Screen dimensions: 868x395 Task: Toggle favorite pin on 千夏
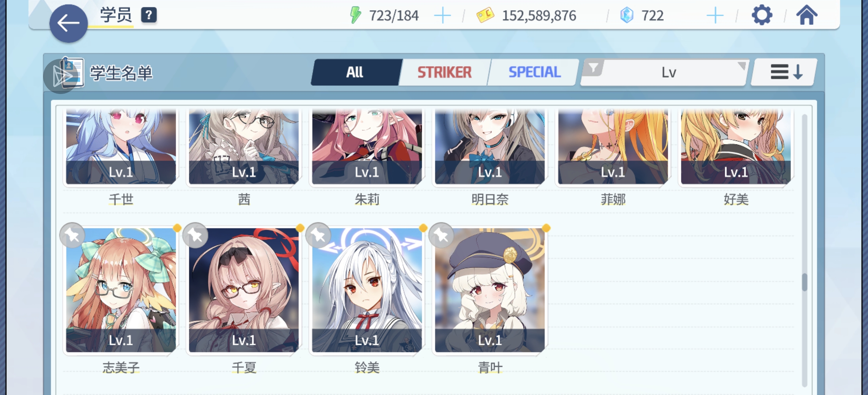click(195, 235)
